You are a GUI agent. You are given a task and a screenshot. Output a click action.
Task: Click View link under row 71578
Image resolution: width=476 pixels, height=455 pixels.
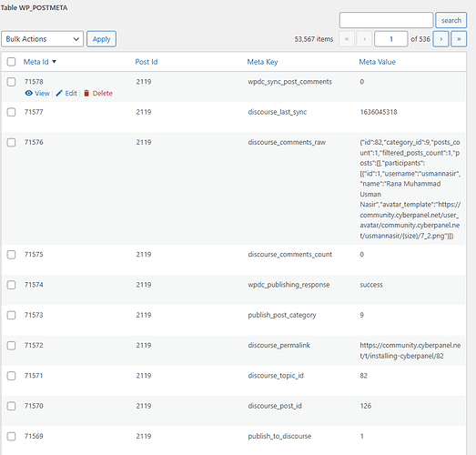[42, 93]
